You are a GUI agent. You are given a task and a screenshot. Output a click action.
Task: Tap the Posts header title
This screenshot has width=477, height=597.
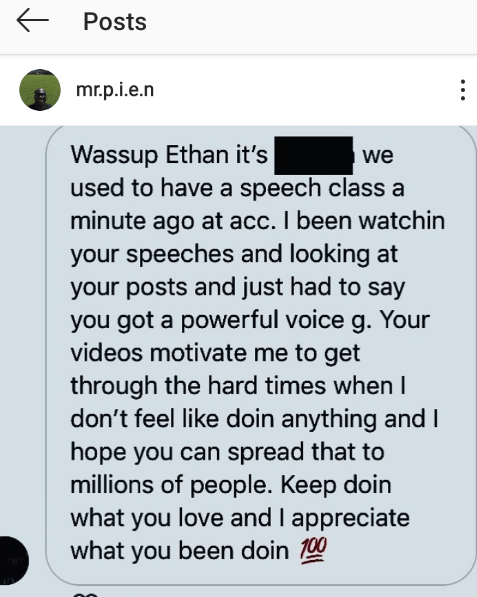(x=115, y=21)
